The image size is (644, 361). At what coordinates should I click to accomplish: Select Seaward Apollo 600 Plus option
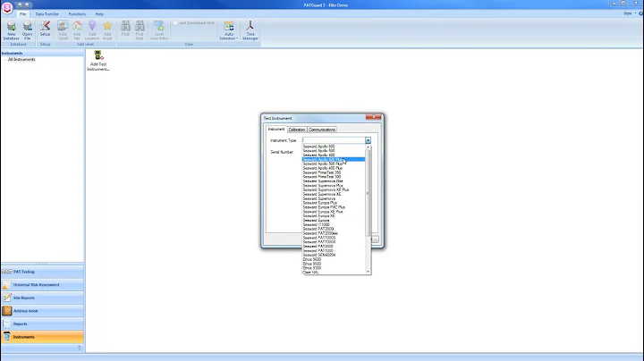point(333,160)
